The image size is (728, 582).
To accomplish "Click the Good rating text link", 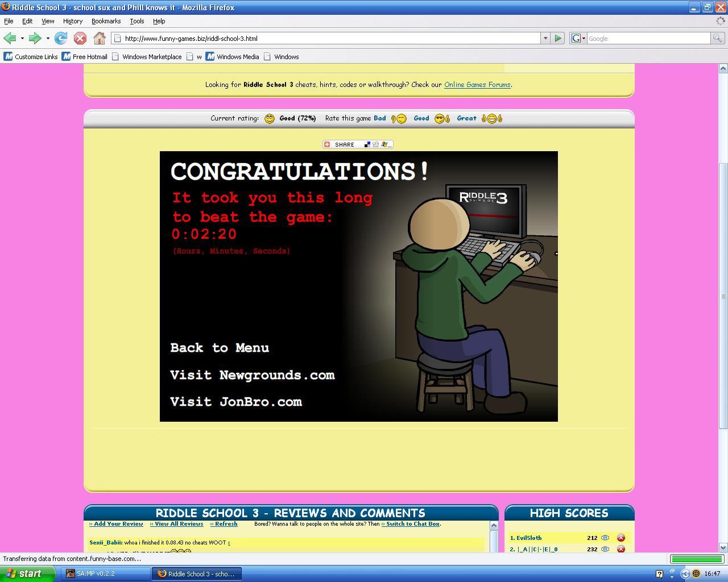I will point(421,118).
